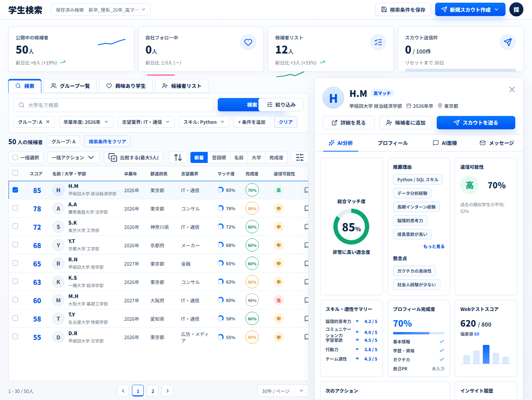Click スカウトを送る button

(x=476, y=123)
